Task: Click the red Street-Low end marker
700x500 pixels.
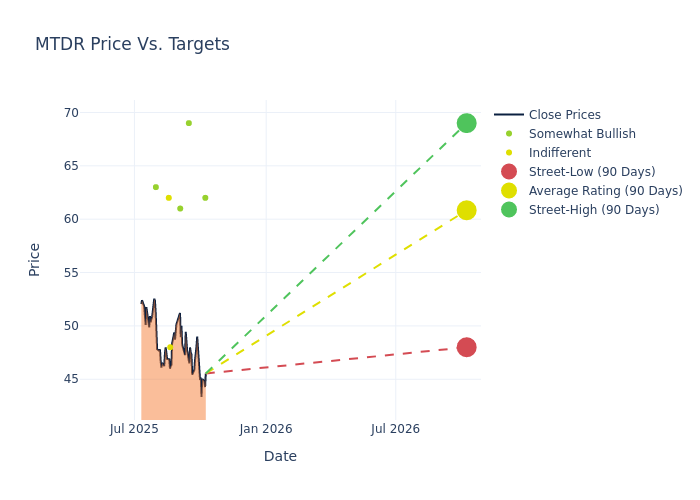Action: (x=466, y=347)
